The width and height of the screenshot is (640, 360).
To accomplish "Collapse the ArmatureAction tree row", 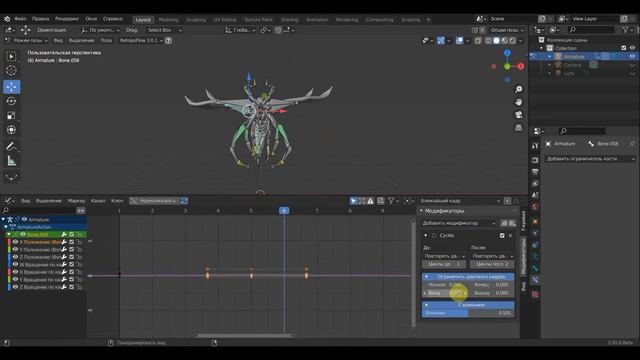I will (6, 227).
